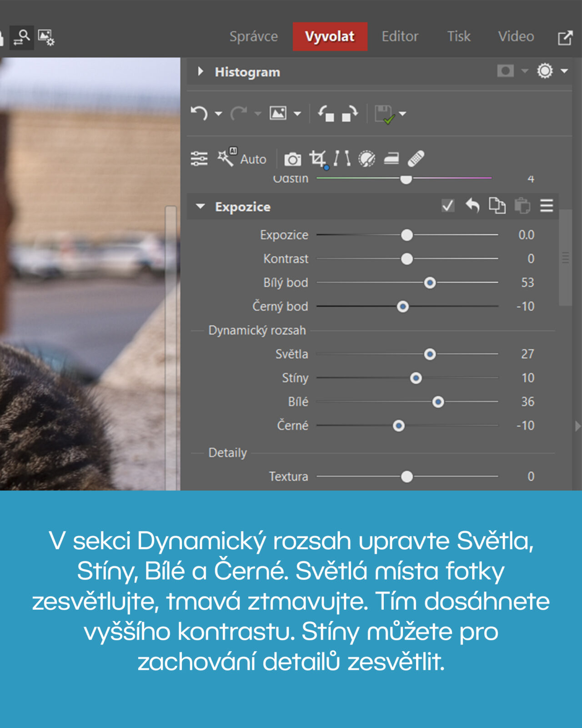Click the Bílý bod slider handle
The height and width of the screenshot is (728, 582).
(x=430, y=283)
